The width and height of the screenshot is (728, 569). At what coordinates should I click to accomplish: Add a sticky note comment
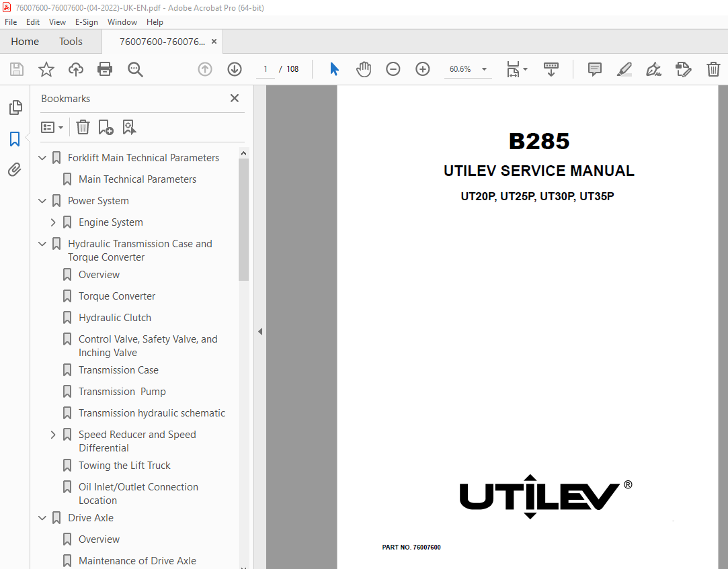tap(594, 69)
